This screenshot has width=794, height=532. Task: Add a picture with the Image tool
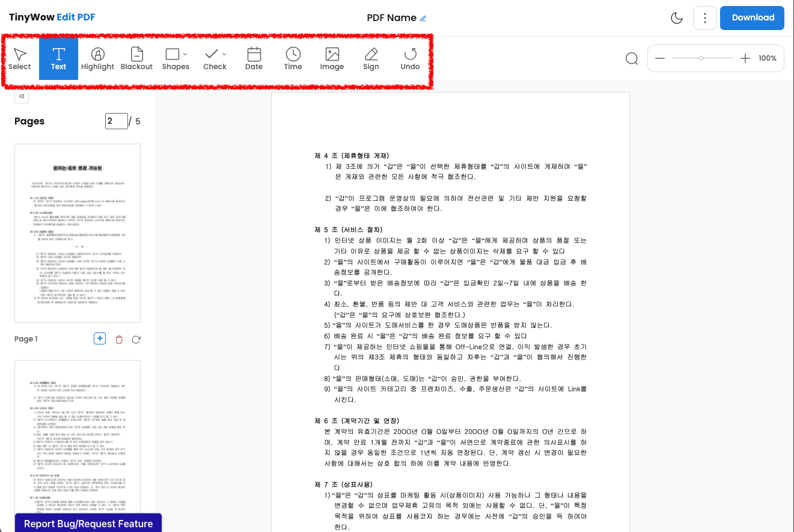click(x=332, y=58)
